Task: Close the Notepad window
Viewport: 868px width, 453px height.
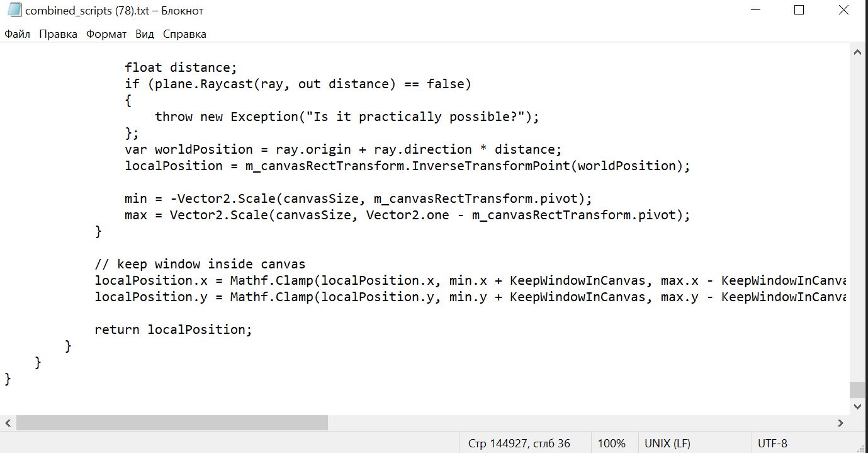Action: coord(843,11)
